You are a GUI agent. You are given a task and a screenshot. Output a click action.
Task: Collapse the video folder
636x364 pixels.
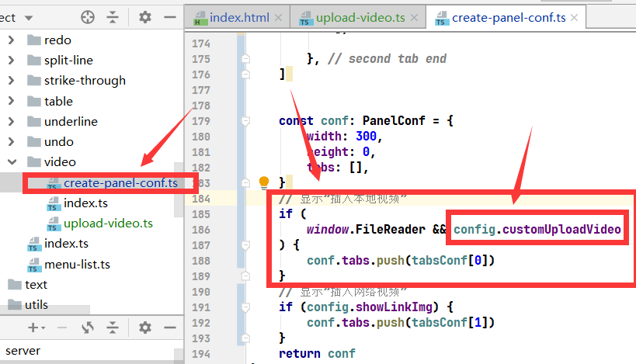coord(12,161)
